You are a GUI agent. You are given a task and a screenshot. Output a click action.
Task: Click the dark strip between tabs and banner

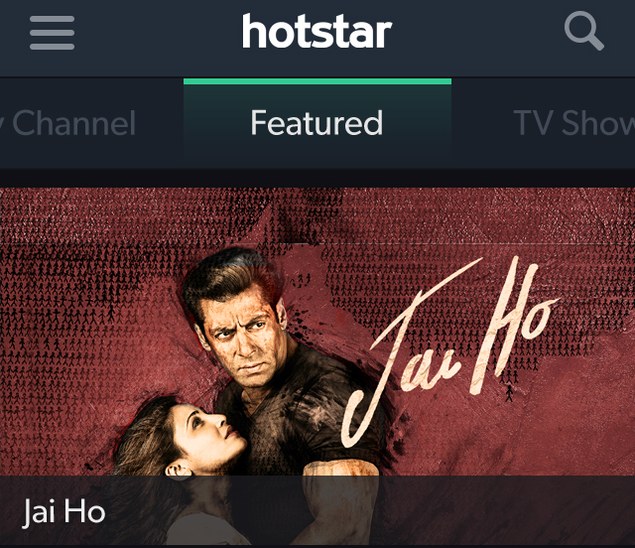coord(318,177)
